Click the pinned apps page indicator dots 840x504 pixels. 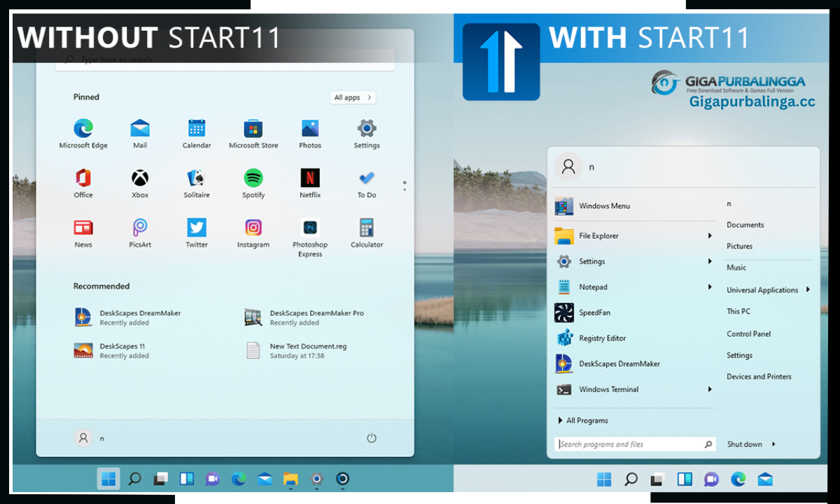pyautogui.click(x=405, y=185)
